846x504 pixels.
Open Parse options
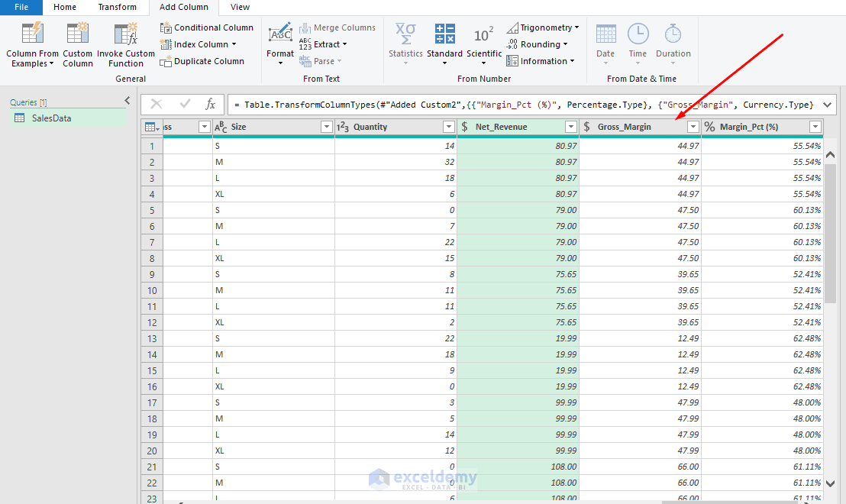pos(321,61)
